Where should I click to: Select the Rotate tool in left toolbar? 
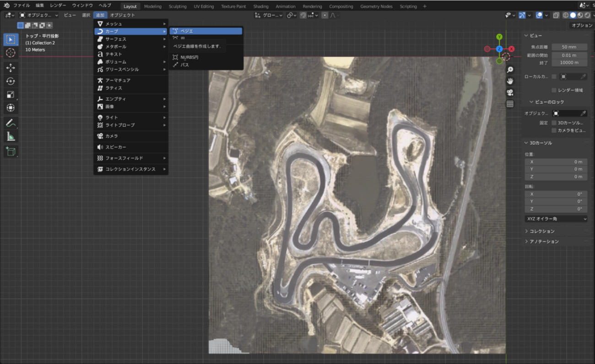click(x=11, y=81)
